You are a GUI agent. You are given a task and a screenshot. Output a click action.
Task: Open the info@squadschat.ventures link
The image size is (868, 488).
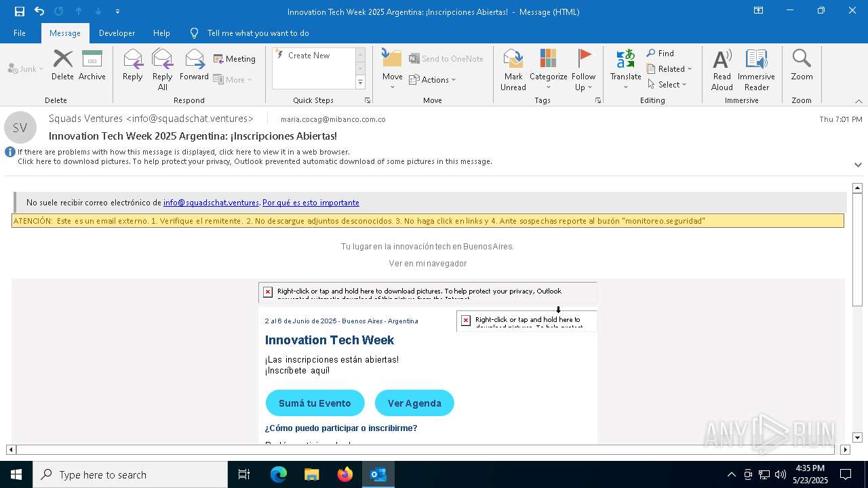point(211,203)
